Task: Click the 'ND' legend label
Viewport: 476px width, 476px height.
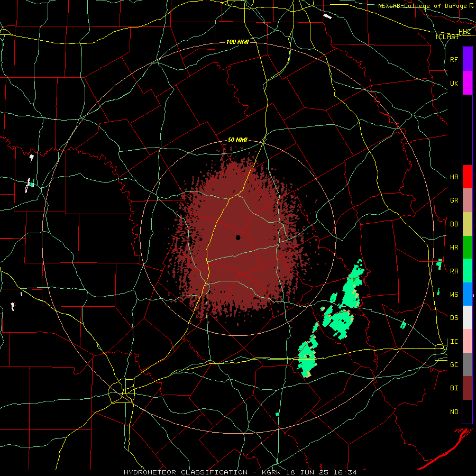Action: (454, 412)
